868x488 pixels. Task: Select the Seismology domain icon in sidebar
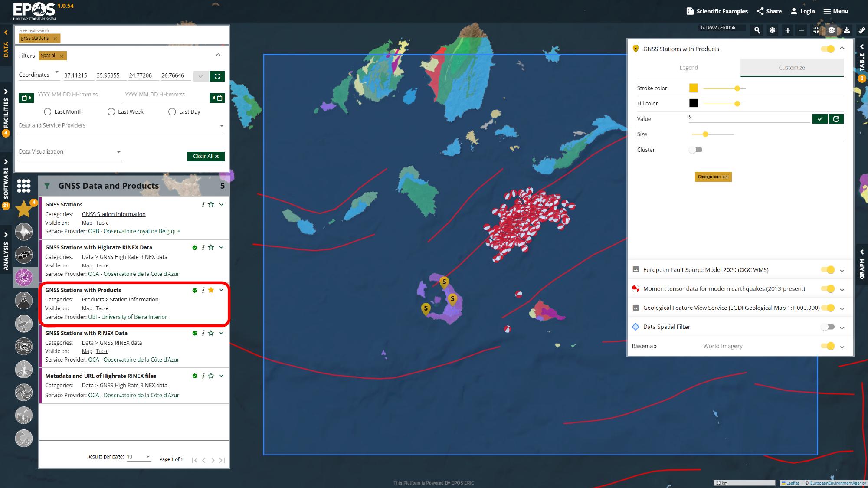coord(24,232)
